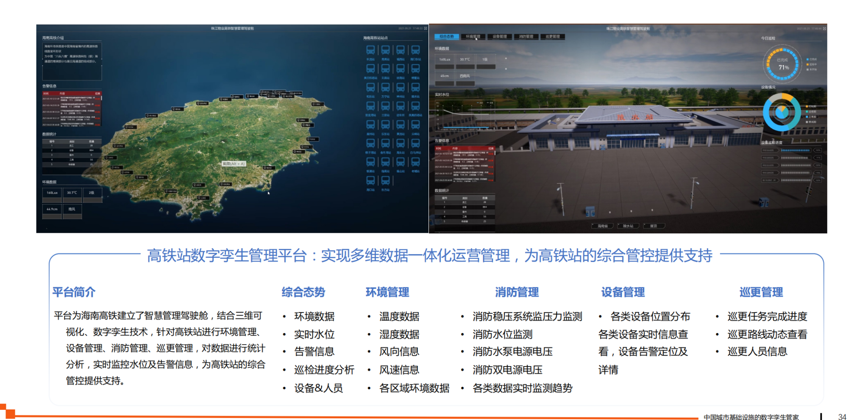The width and height of the screenshot is (868, 420).
Task: Toggle the 已完成 legend in 今日巡检 chart
Action: pos(811,59)
